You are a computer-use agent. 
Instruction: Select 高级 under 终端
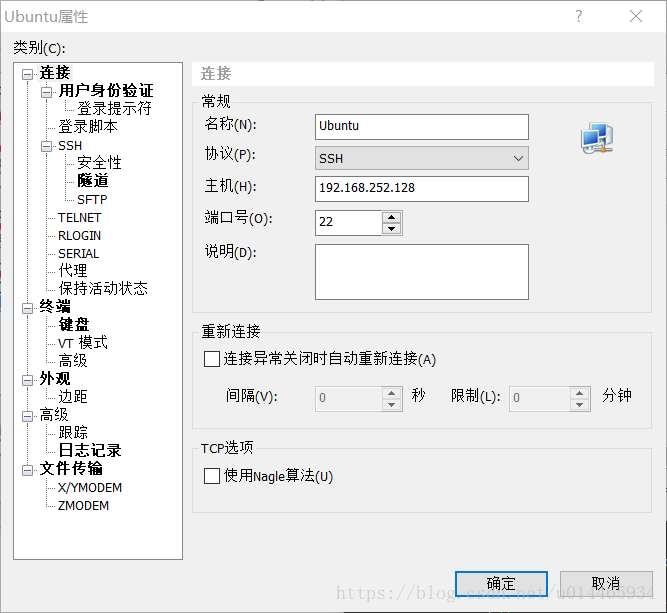(x=73, y=361)
